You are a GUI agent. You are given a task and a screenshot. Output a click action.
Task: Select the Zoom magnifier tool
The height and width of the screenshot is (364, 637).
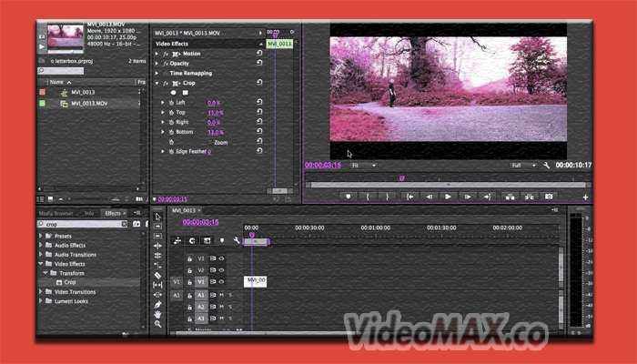pyautogui.click(x=157, y=324)
